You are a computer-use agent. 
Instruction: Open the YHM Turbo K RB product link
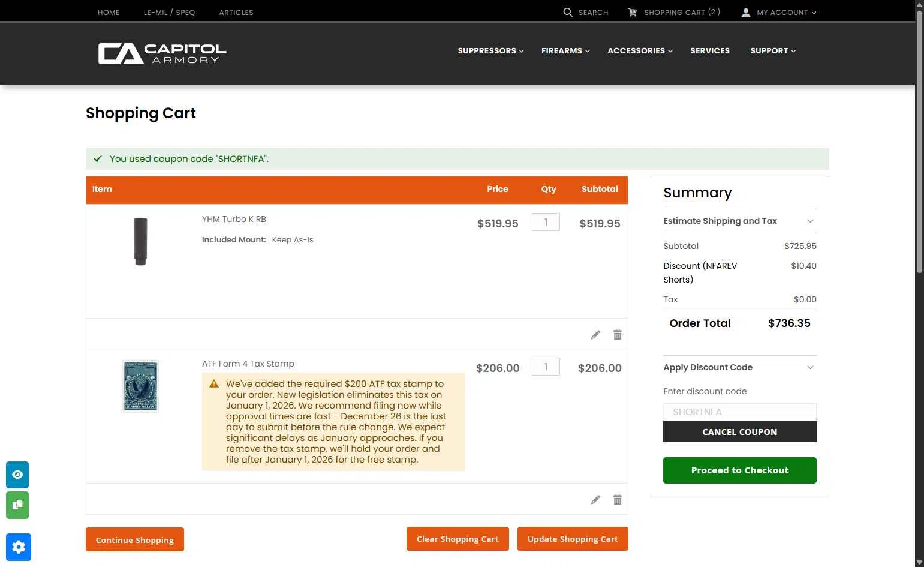click(234, 219)
